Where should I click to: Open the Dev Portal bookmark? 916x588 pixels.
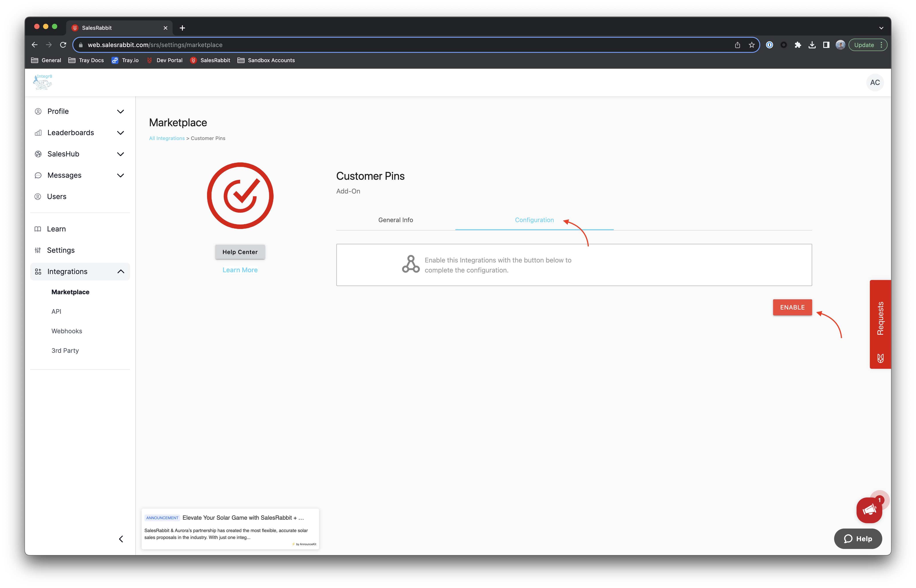[165, 60]
